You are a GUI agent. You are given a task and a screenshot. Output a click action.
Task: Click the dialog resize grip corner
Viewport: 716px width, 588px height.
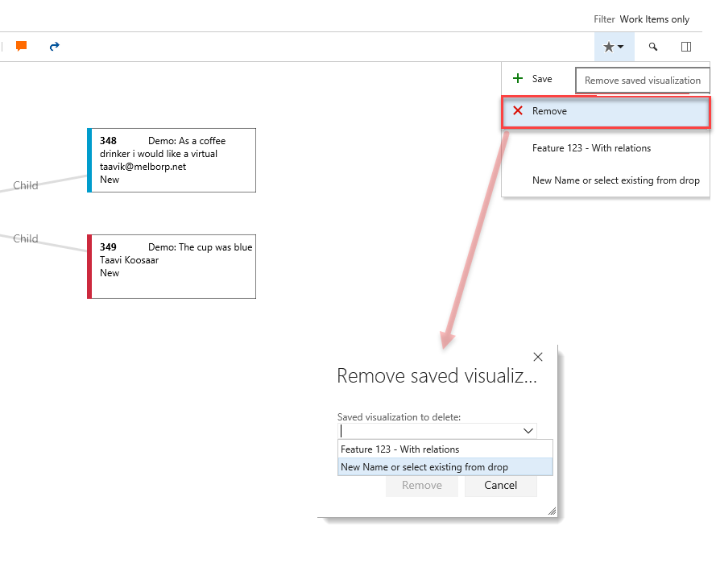[x=552, y=511]
